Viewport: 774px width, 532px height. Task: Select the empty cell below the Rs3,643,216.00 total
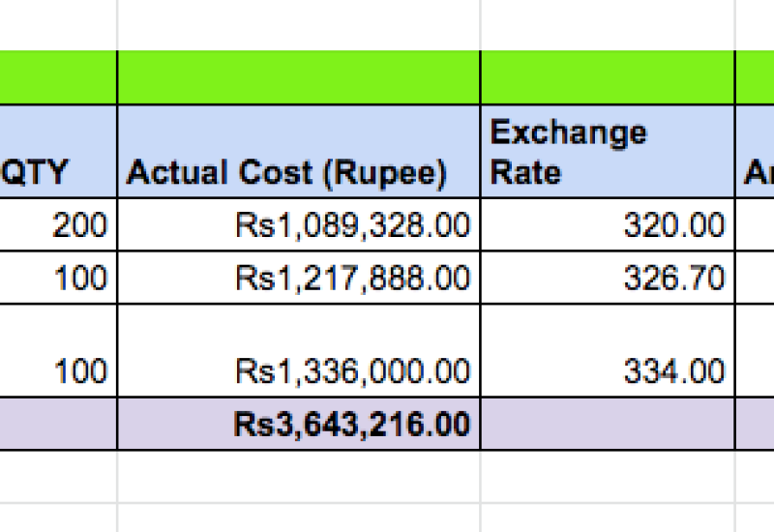click(x=298, y=475)
